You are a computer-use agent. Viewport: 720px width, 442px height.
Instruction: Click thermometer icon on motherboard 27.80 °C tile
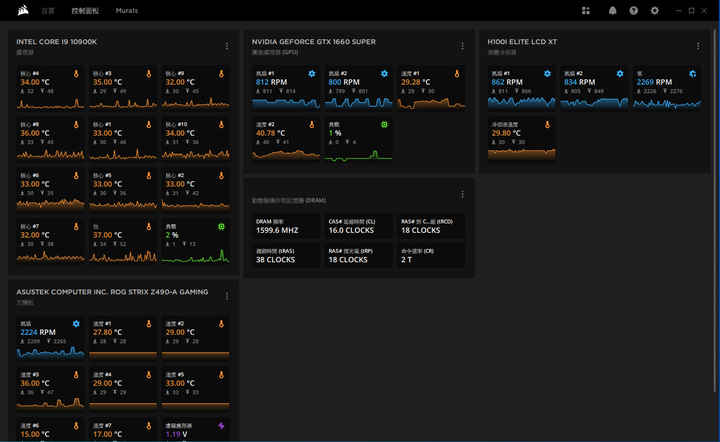coord(149,324)
